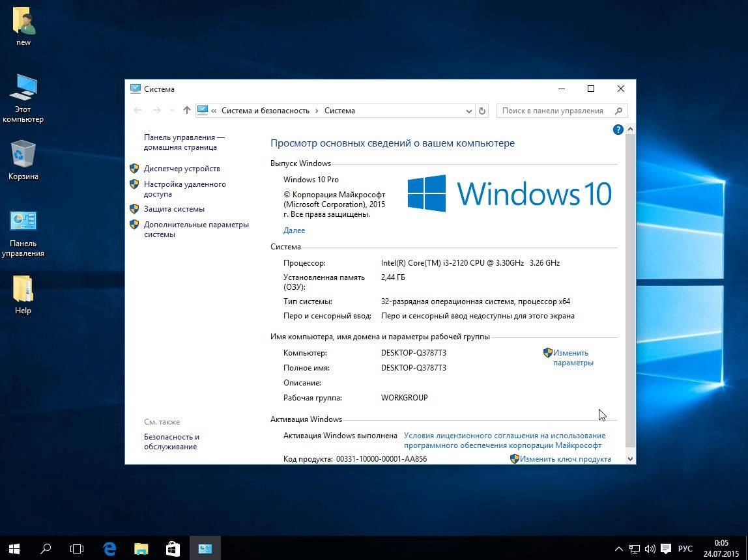This screenshot has width=748, height=560.
Task: Open the Store from taskbar
Action: (x=173, y=548)
